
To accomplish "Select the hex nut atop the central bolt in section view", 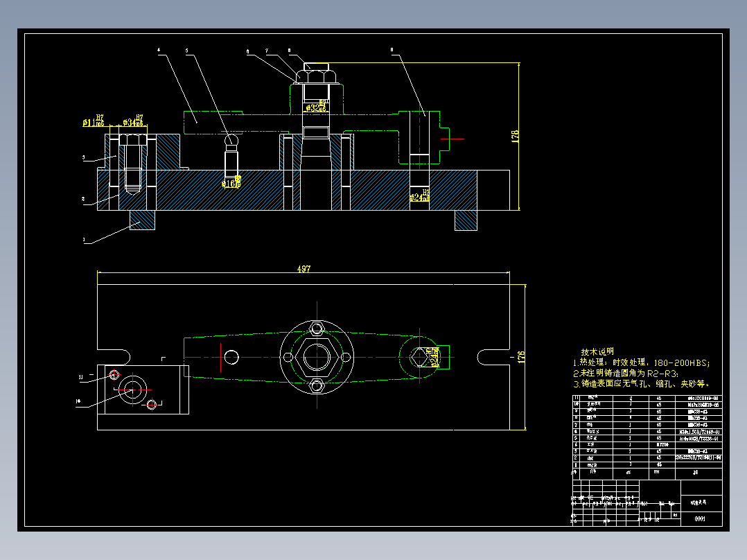I will click(316, 76).
